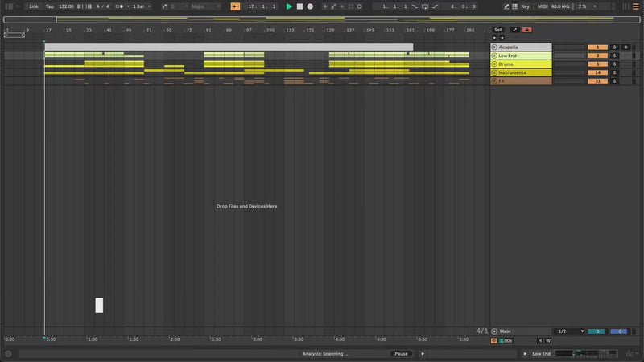Viewport: 644px width, 362px height.
Task: Toggle the Loop switch icon
Action: [425, 6]
